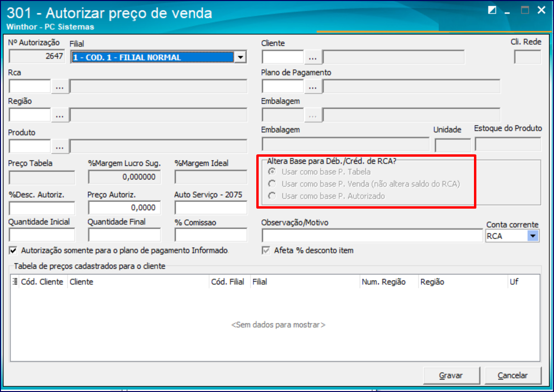The height and width of the screenshot is (392, 554).
Task: Click the Rca code input field
Action: [x=30, y=86]
